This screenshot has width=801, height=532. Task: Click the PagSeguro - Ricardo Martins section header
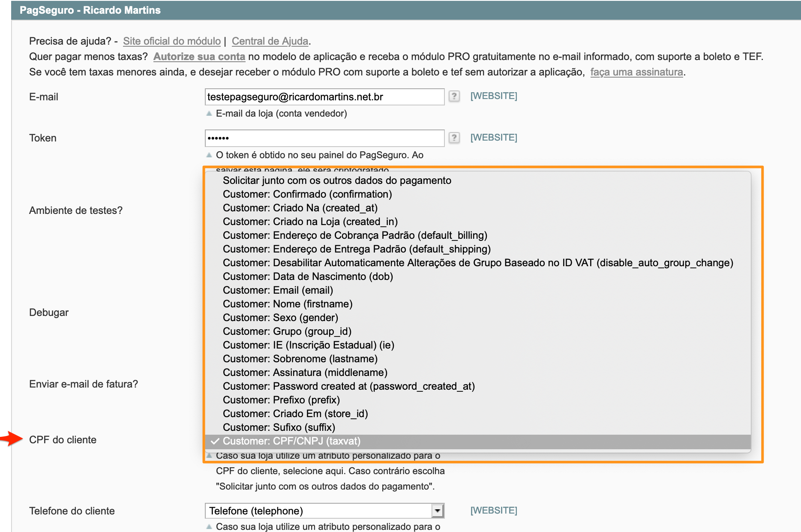(x=406, y=10)
